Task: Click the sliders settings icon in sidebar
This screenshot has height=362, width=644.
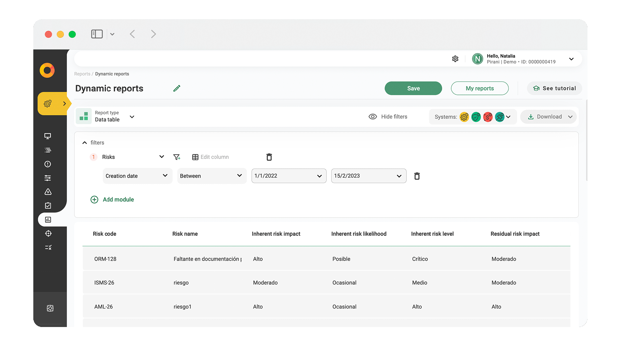Action: tap(48, 178)
